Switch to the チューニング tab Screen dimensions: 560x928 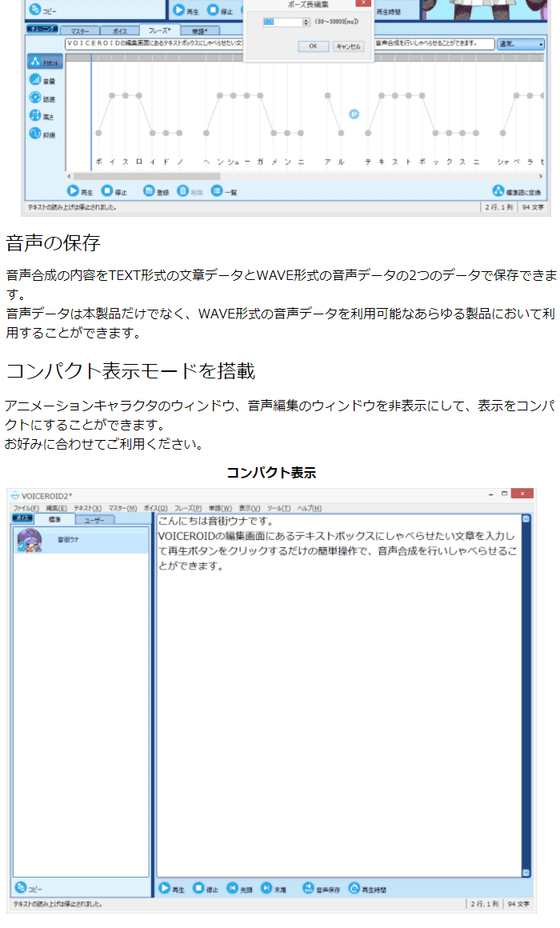(x=42, y=29)
